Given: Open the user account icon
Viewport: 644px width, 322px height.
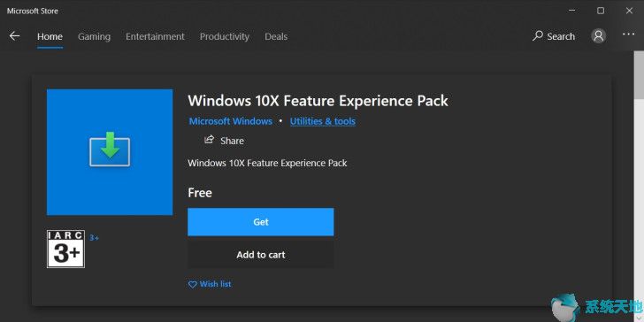Looking at the screenshot, I should (x=598, y=36).
